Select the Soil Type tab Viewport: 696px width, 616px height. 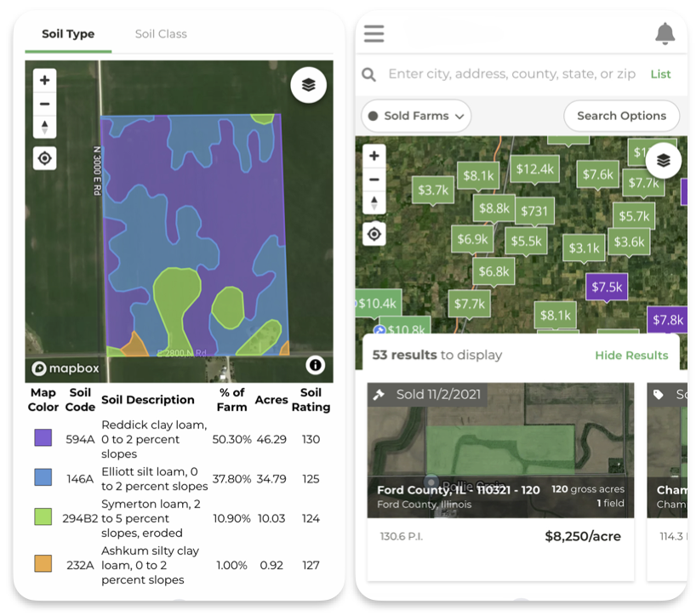[x=68, y=34]
